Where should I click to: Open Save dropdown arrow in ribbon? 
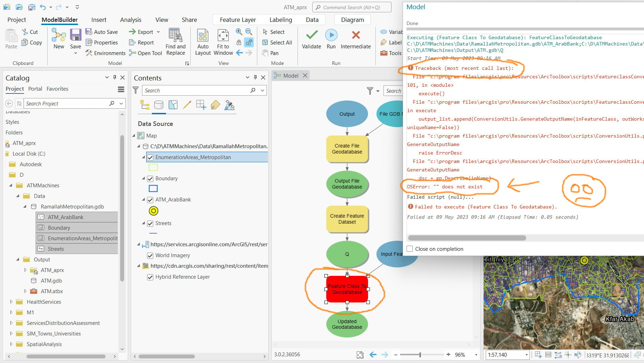coord(75,53)
